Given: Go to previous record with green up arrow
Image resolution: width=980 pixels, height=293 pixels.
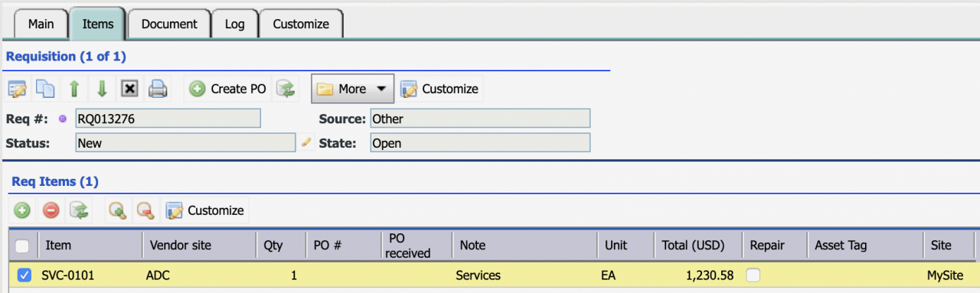Looking at the screenshot, I should coord(74,89).
